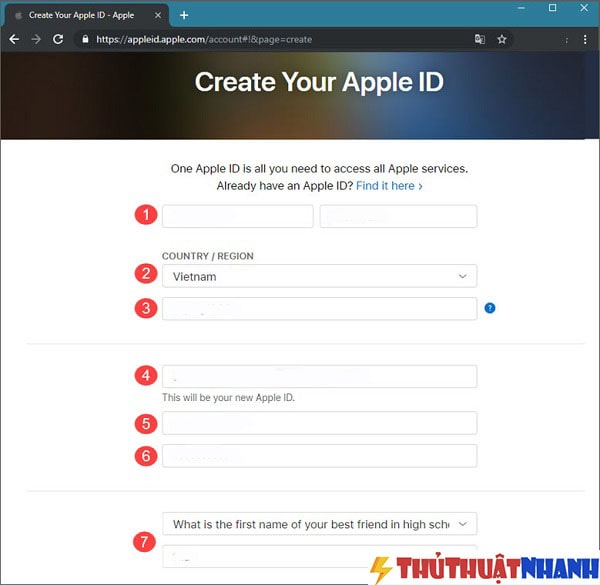This screenshot has width=600, height=585.
Task: Click the password field below Apple ID note
Action: pyautogui.click(x=320, y=423)
